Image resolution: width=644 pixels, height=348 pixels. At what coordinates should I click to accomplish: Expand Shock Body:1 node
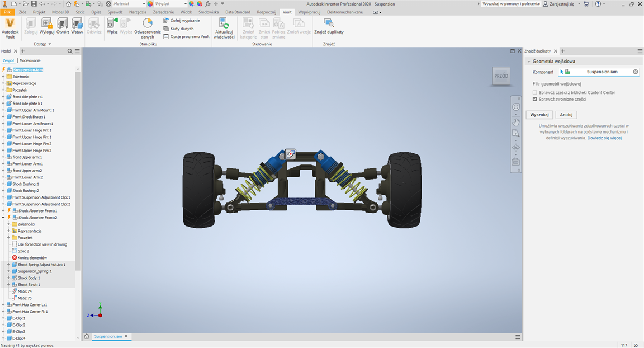[8, 278]
